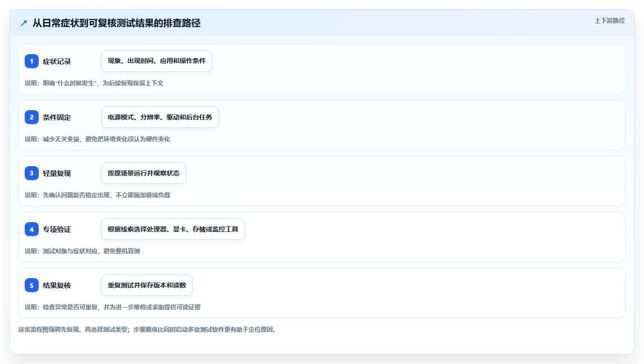The image size is (644, 364).
Task: Click the 按原场景运行并观察状态 chip
Action: (144, 173)
